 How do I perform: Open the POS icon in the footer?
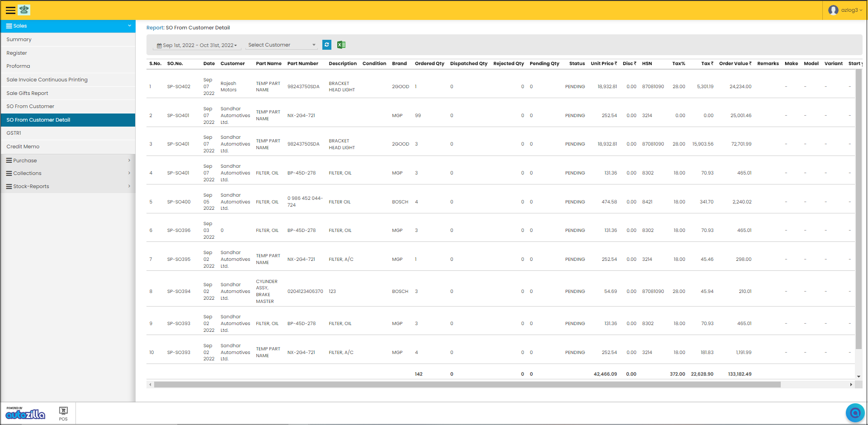63,413
